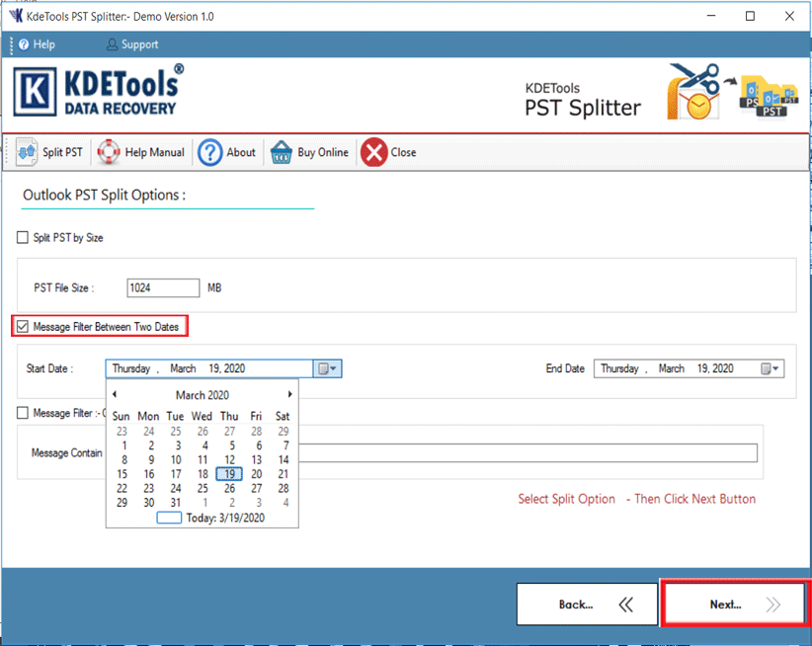Image resolution: width=812 pixels, height=646 pixels.
Task: Select March 19 in the calendar
Action: tap(229, 474)
